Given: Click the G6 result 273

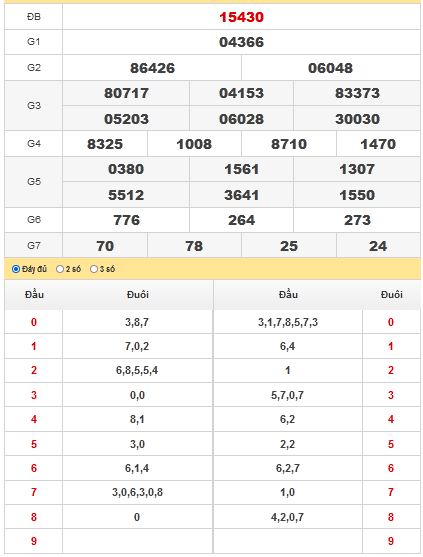Looking at the screenshot, I should click(x=357, y=220).
